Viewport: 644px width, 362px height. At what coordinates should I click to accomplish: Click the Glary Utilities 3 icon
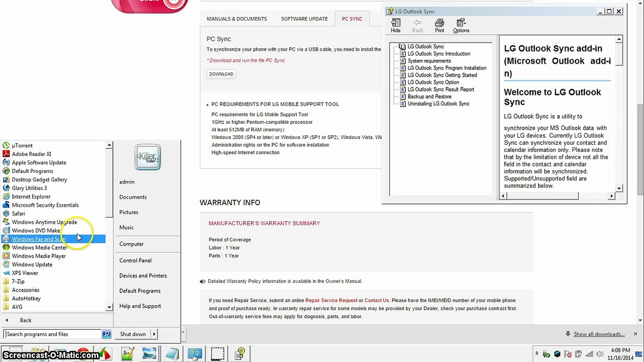click(6, 188)
